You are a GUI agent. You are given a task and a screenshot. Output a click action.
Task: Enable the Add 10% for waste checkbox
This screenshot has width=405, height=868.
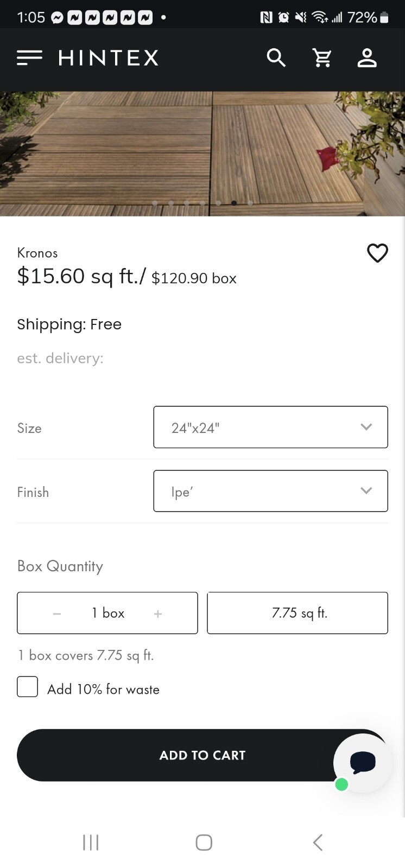coord(28,686)
